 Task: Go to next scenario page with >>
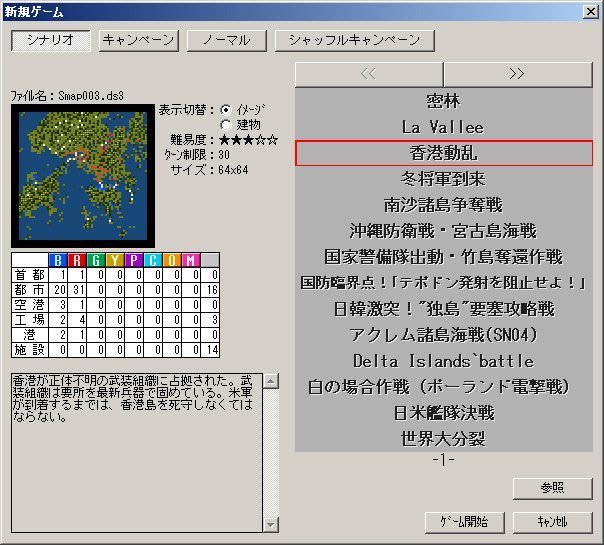click(x=518, y=74)
